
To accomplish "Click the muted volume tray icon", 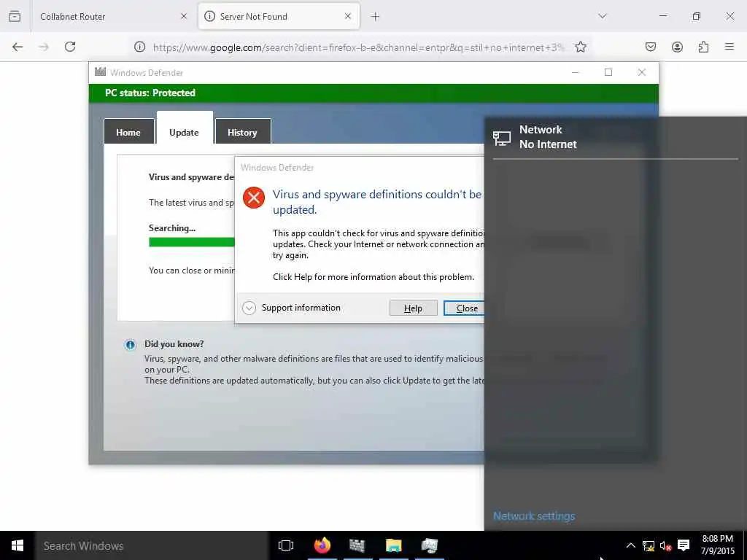I will [665, 545].
